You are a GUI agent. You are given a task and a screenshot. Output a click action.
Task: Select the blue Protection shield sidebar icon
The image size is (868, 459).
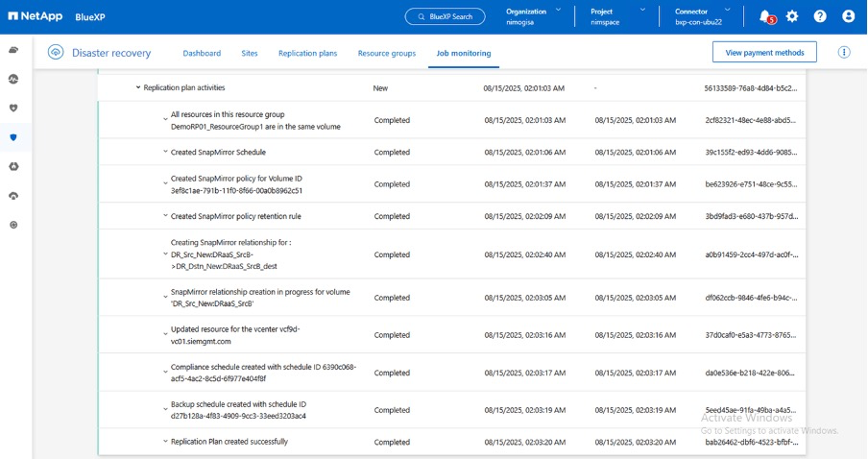click(13, 137)
